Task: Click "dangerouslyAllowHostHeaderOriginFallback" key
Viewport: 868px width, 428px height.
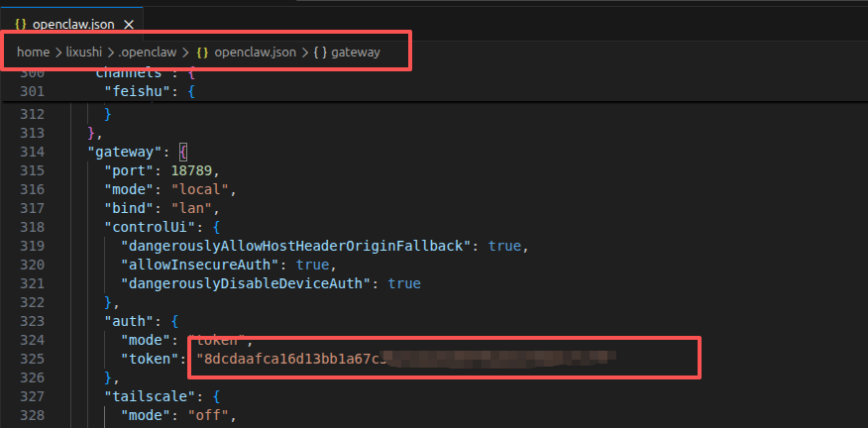Action: [x=296, y=246]
